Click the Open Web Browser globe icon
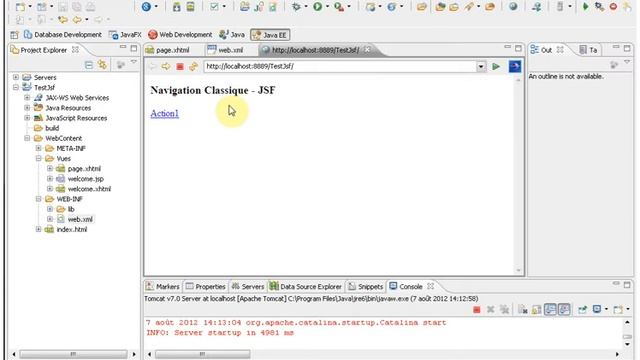This screenshot has height=360, width=640. (513, 7)
